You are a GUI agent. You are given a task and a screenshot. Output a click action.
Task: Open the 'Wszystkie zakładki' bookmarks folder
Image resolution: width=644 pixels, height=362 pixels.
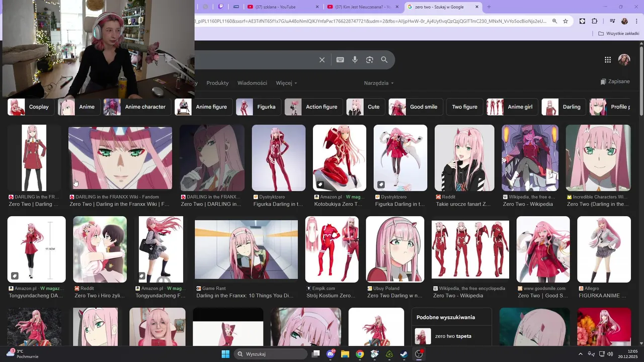(x=618, y=34)
